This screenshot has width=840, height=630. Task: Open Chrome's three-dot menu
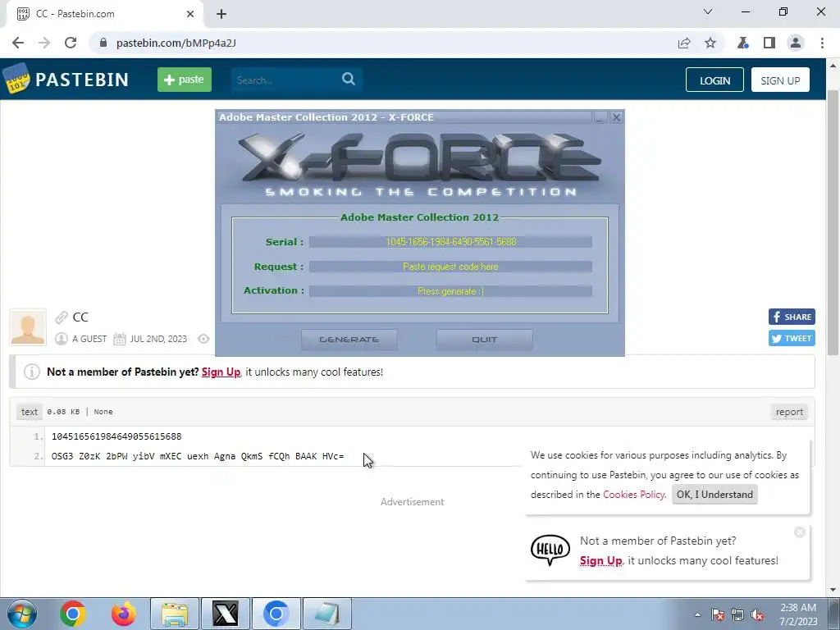click(x=822, y=43)
